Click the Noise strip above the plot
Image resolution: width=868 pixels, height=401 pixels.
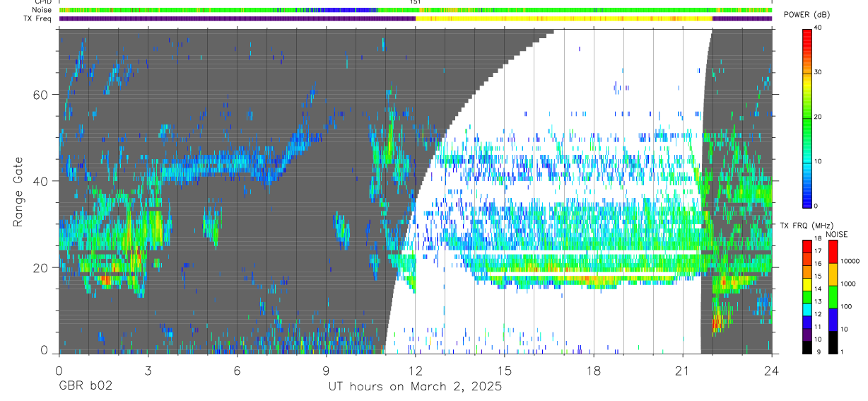coord(415,11)
